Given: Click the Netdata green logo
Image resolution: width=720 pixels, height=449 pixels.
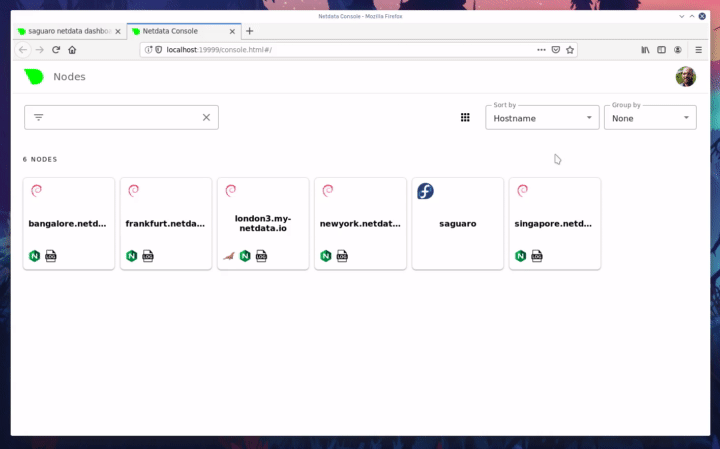Looking at the screenshot, I should click(x=34, y=77).
